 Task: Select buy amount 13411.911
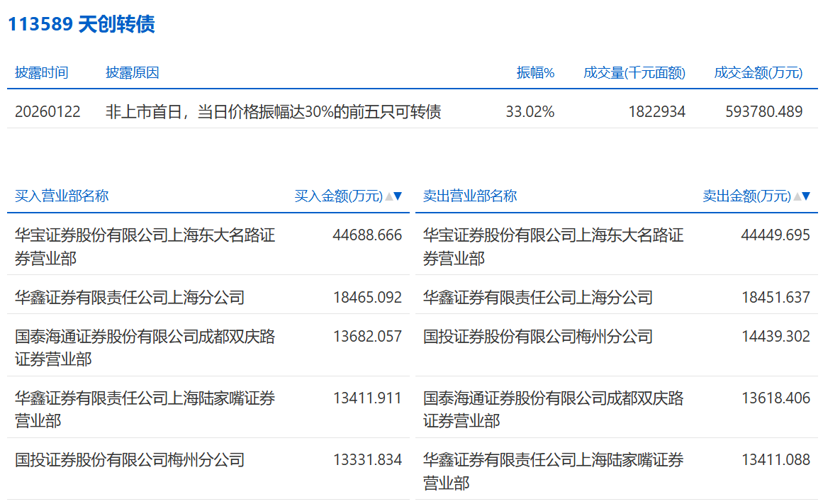(x=367, y=398)
